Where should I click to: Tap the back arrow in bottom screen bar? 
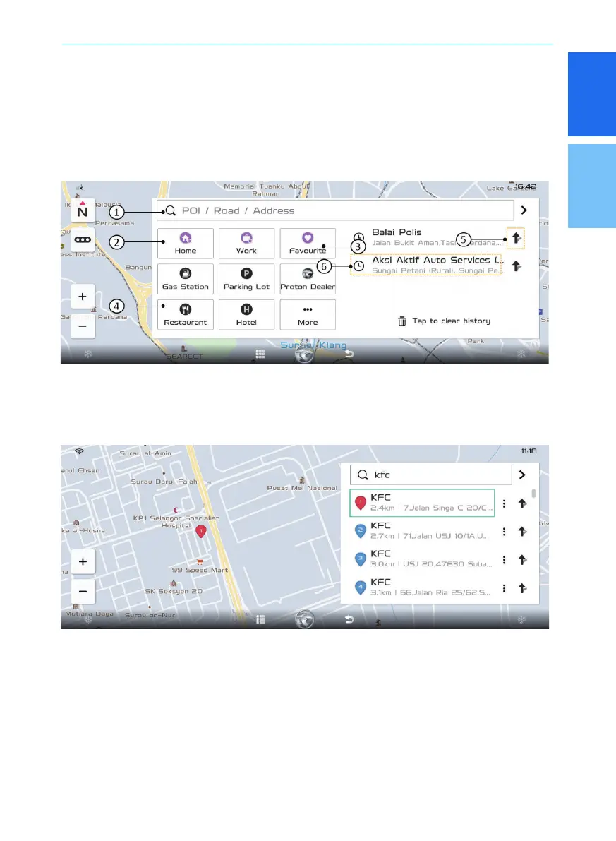349,619
